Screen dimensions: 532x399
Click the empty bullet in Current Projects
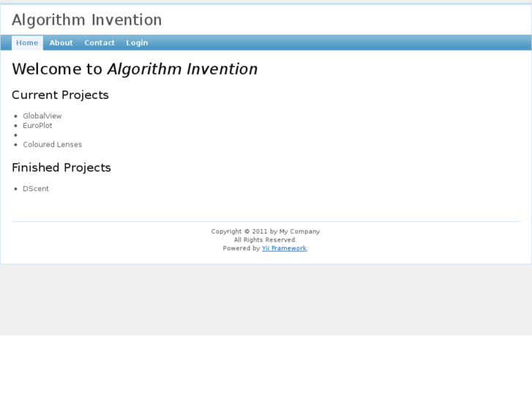click(16, 135)
